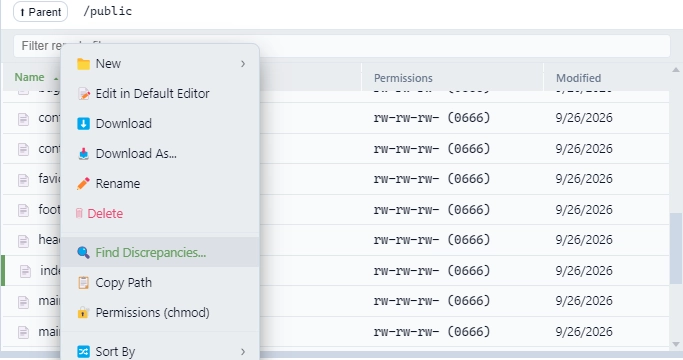Go up using the Parent button
The image size is (683, 360).
click(41, 12)
